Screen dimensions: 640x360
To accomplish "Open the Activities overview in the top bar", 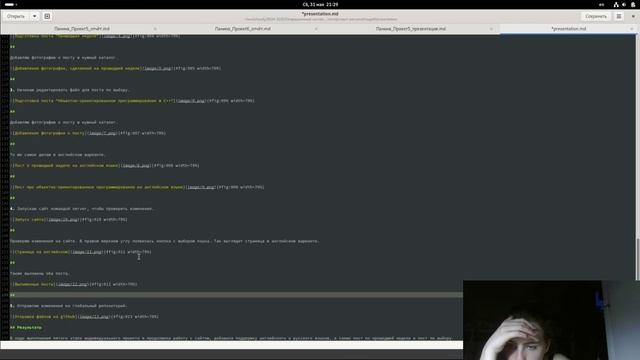I will tap(10, 4).
